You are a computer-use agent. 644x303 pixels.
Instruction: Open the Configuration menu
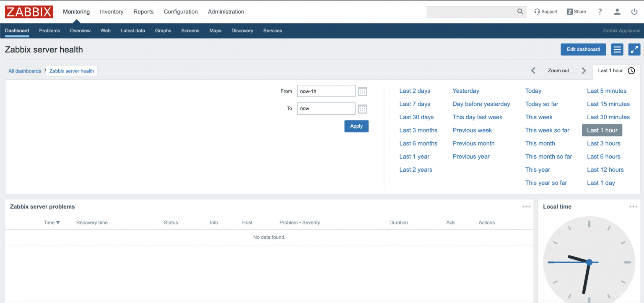(x=181, y=12)
